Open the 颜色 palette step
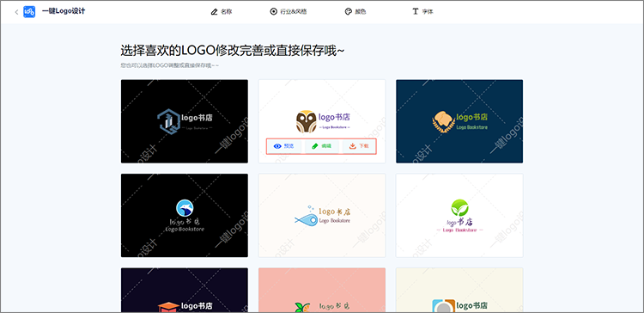The height and width of the screenshot is (313, 644). [355, 11]
